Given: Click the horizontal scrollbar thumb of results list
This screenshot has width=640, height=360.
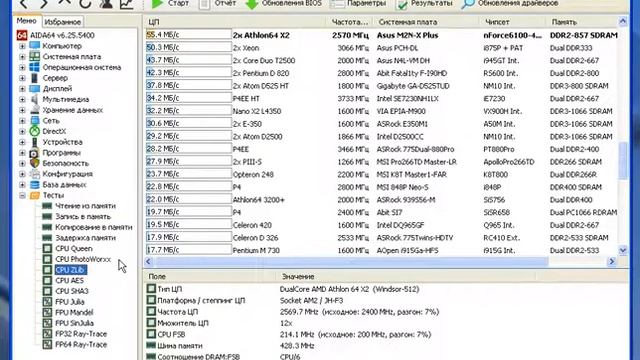Looking at the screenshot, I should point(352,261).
